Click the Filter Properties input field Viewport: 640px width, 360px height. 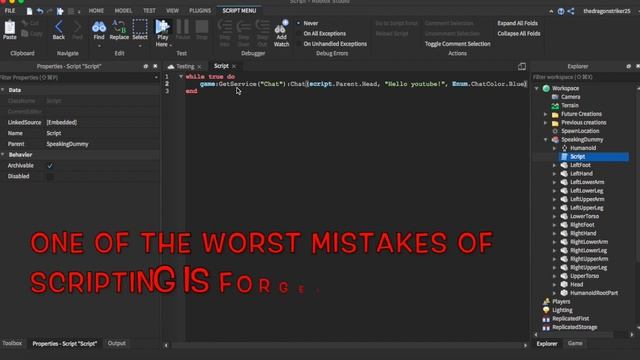point(78,77)
